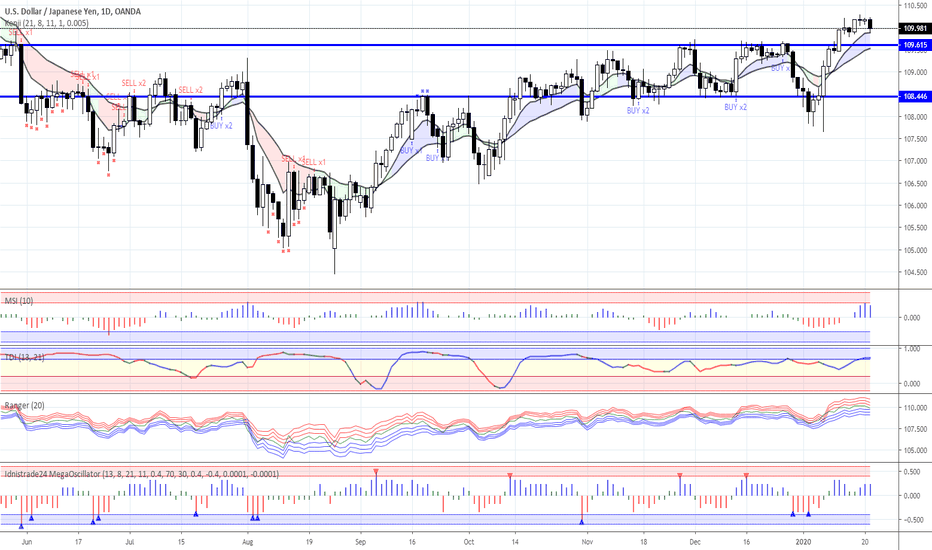Select the BUY x2 signal in mid-November
932x550 pixels.
pyautogui.click(x=638, y=110)
